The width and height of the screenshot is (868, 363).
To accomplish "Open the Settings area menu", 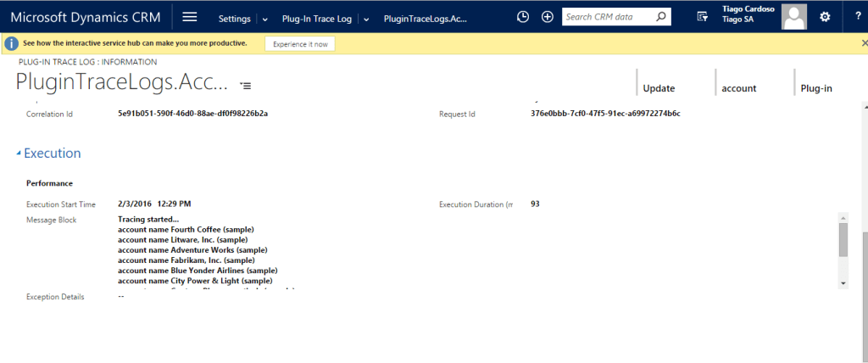I will point(234,19).
